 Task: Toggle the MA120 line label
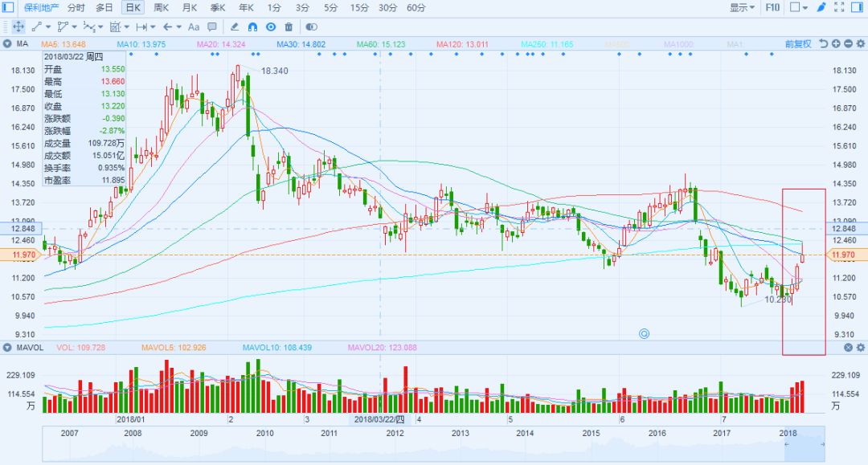[x=462, y=43]
